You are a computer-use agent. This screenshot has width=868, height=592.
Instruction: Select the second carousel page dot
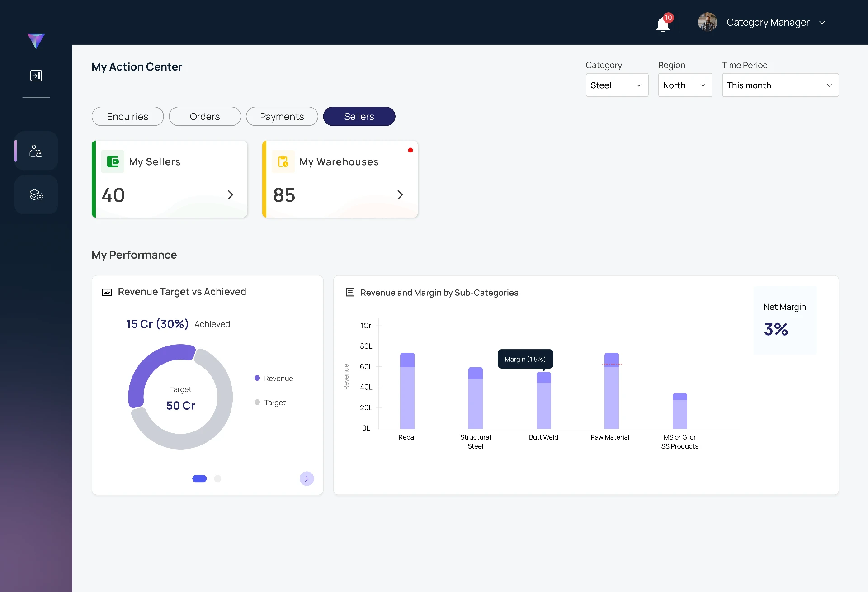tap(217, 478)
